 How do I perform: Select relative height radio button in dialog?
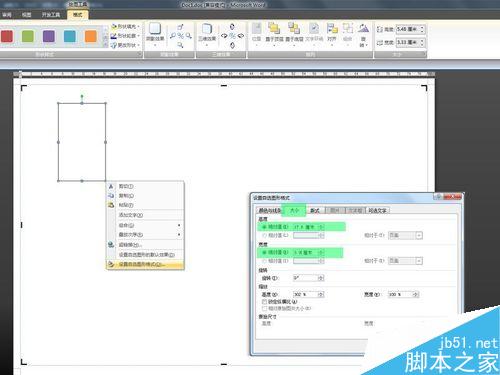265,235
